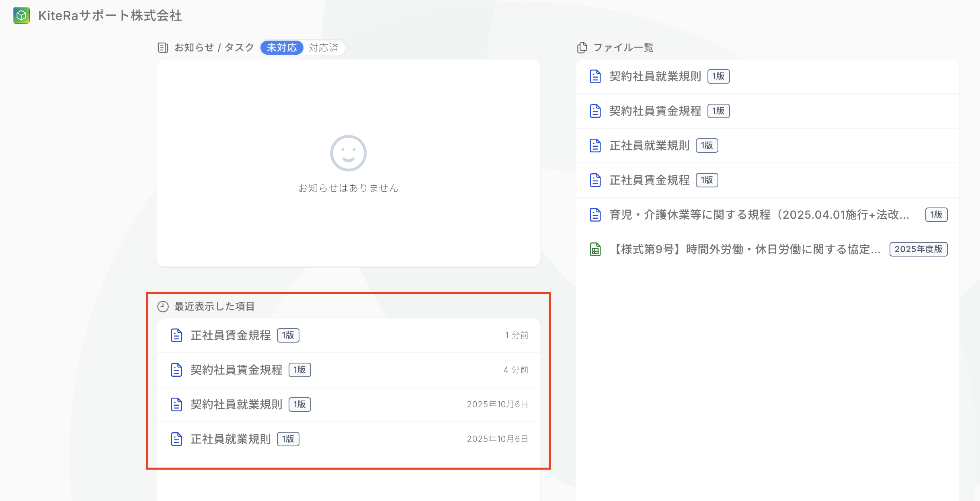Switch to the 対応済 filter

tap(324, 48)
